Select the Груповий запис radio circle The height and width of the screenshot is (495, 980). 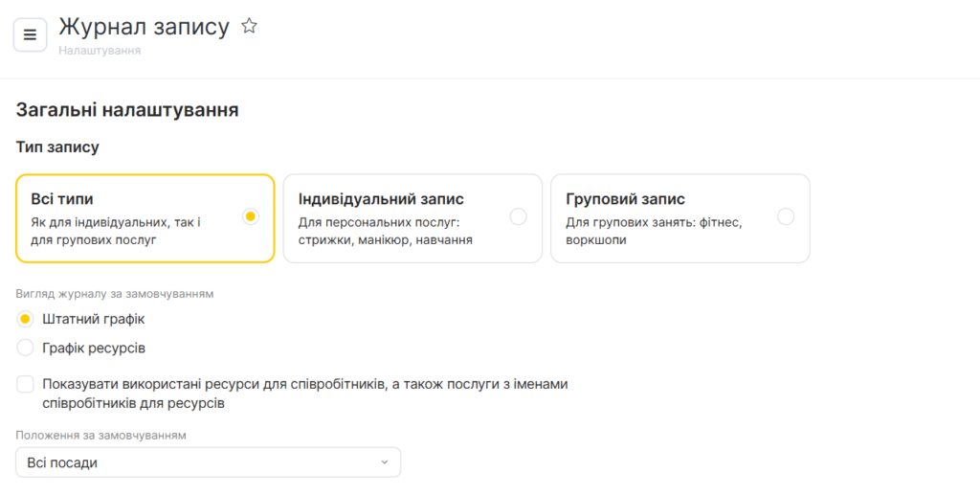point(785,217)
